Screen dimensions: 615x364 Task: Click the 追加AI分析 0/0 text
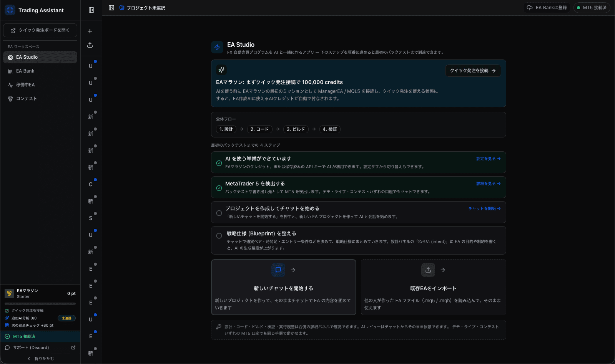24,318
